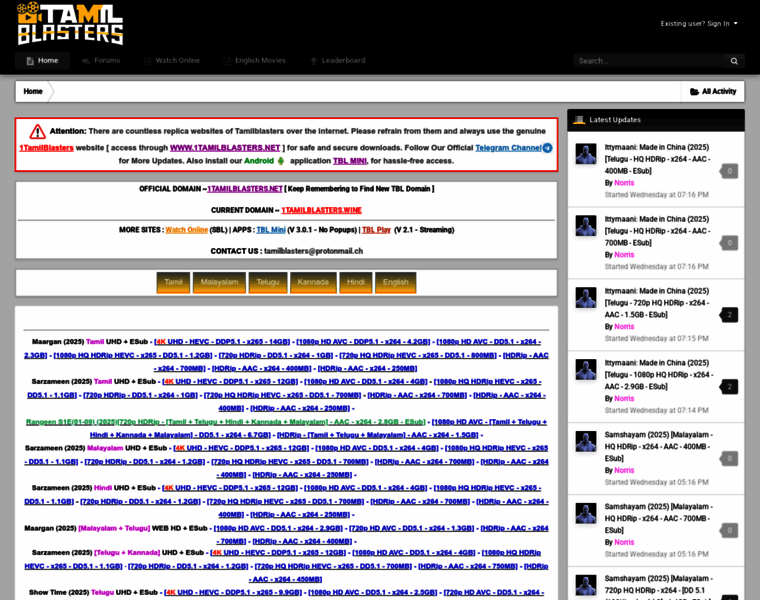Open Show Time Telugu 4K UHD 9.9GB link
Image resolution: width=760 pixels, height=600 pixels.
click(233, 592)
